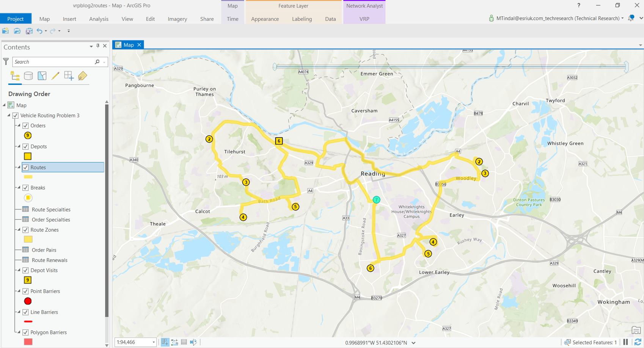
Task: Toggle the Point Barriers layer checkbox
Action: pos(25,291)
